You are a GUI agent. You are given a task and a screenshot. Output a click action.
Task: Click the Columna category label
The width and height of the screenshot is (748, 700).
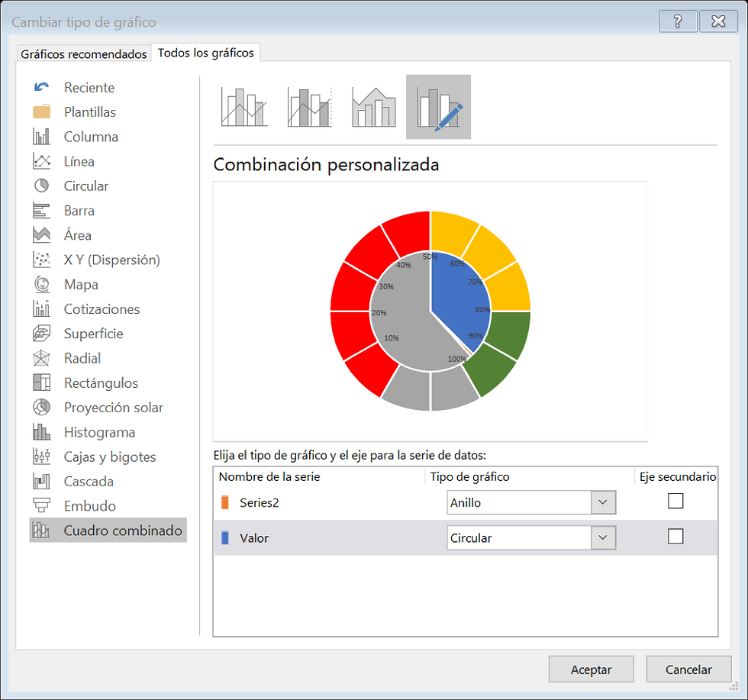point(91,137)
